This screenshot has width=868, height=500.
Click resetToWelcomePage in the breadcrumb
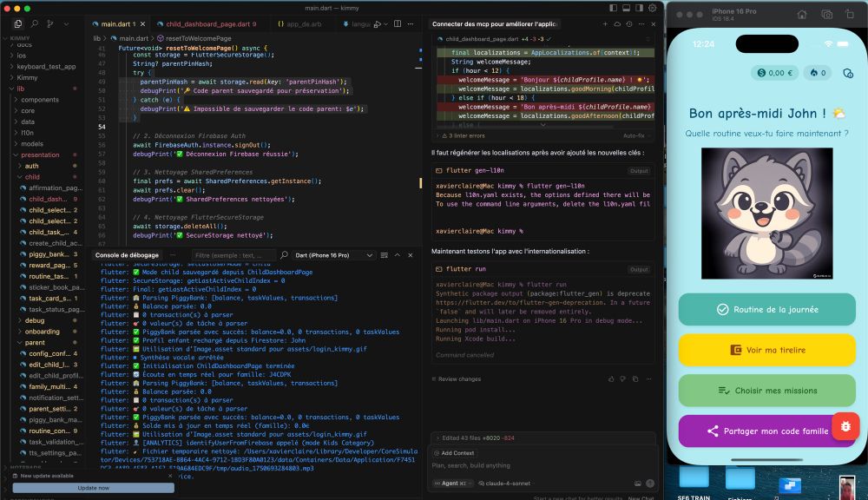(199, 38)
